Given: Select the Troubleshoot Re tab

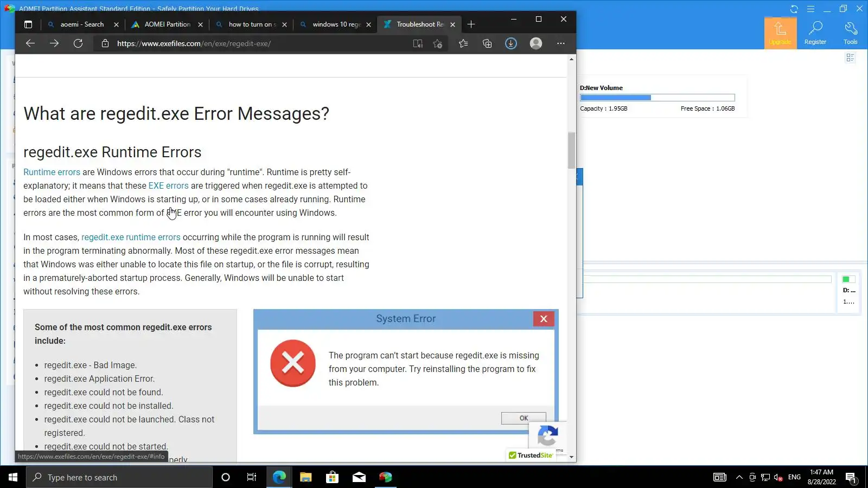Looking at the screenshot, I should [x=419, y=24].
